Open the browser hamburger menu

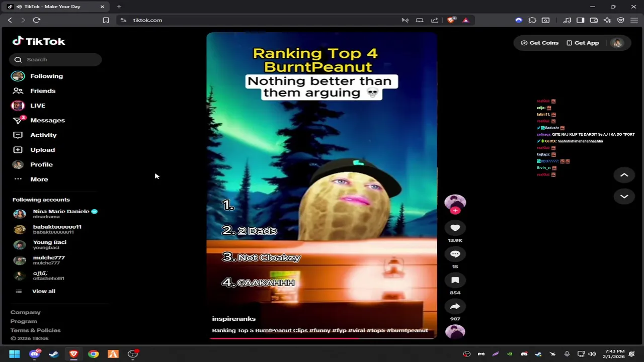(634, 20)
